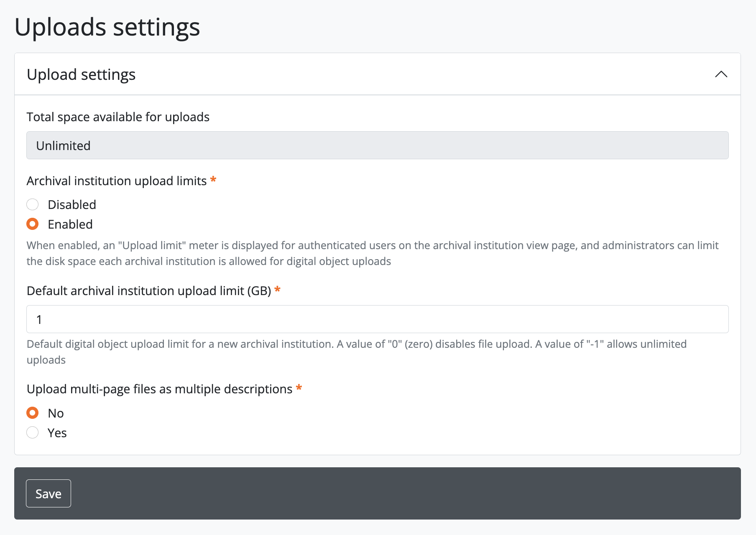Screen dimensions: 756x535
Task: Click 'Upload multi-page files as multiple descriptions' label
Action: 159,389
